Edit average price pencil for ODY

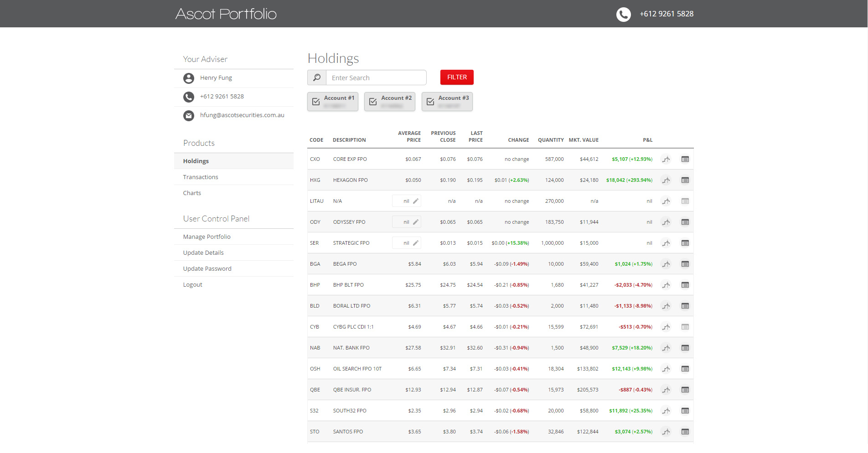[x=415, y=222]
